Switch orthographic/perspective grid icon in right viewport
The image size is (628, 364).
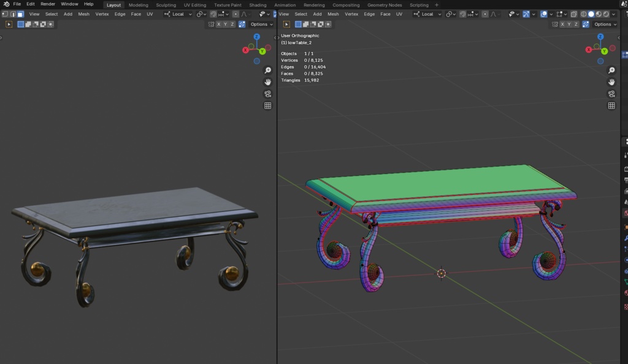(611, 105)
